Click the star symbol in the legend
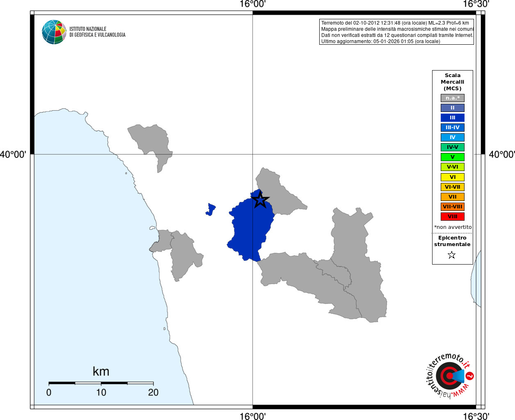Viewport: 515px width, 420px height. (x=452, y=255)
